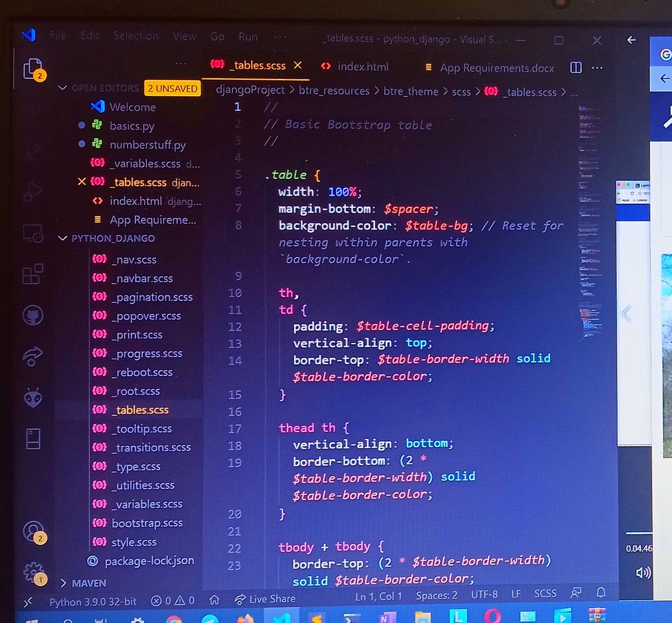Open the GitHub view in activity bar
672x623 pixels.
[x=32, y=315]
